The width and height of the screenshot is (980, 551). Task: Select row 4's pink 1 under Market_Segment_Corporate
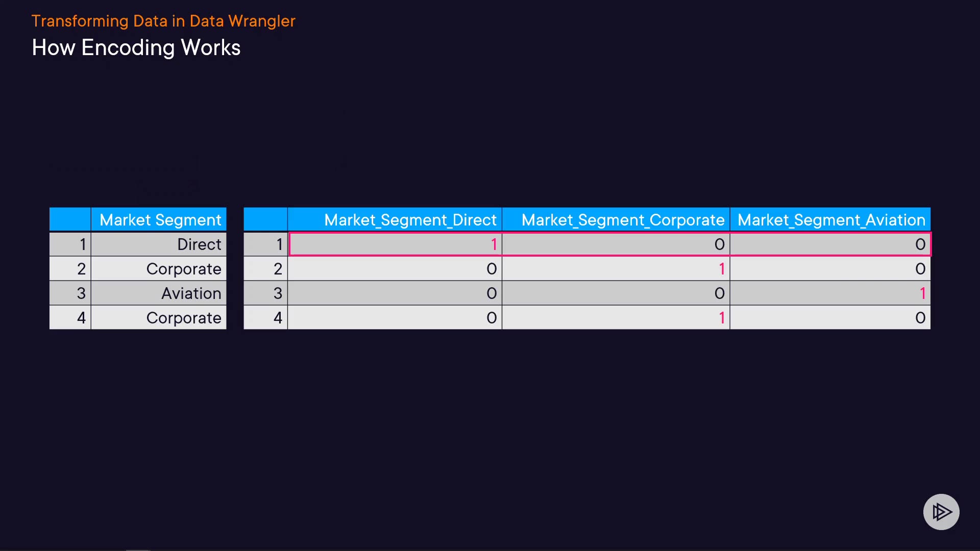(722, 318)
